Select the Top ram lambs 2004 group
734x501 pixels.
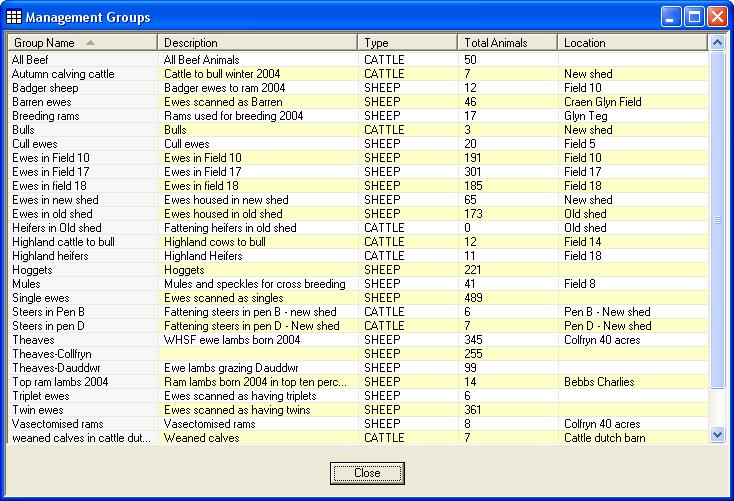(x=60, y=382)
